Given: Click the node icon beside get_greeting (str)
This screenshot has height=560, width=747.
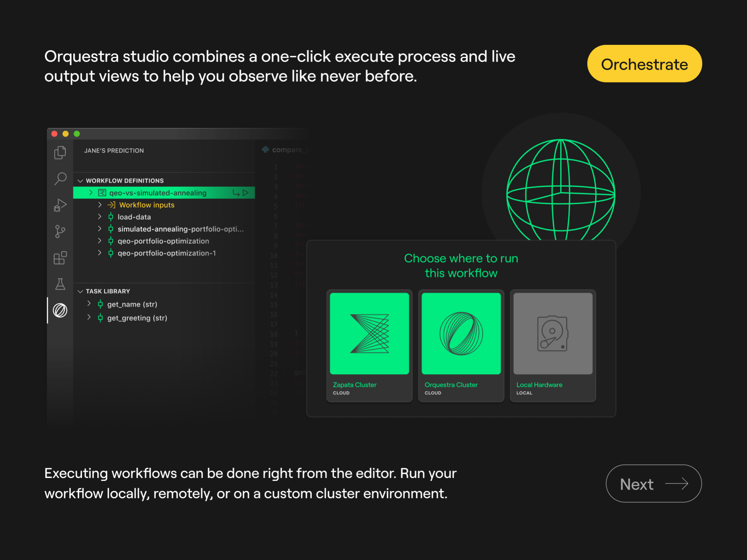Looking at the screenshot, I should (x=100, y=318).
